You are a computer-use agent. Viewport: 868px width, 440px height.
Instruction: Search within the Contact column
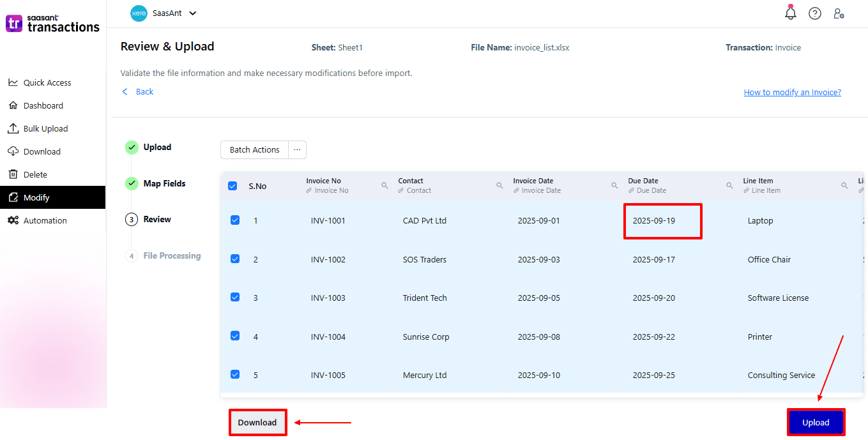499,185
